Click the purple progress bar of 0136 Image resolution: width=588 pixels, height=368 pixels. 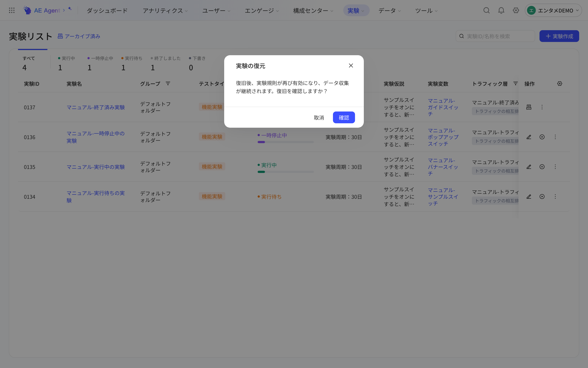pos(286,142)
